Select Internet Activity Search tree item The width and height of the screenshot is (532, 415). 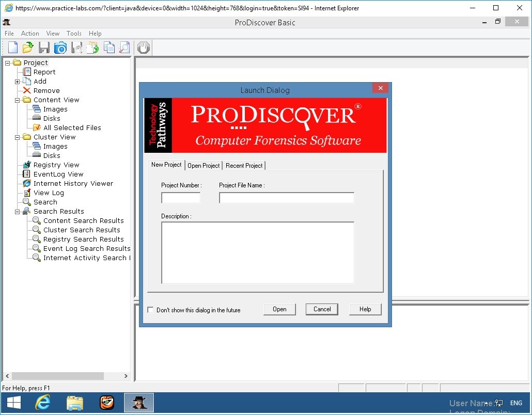87,258
